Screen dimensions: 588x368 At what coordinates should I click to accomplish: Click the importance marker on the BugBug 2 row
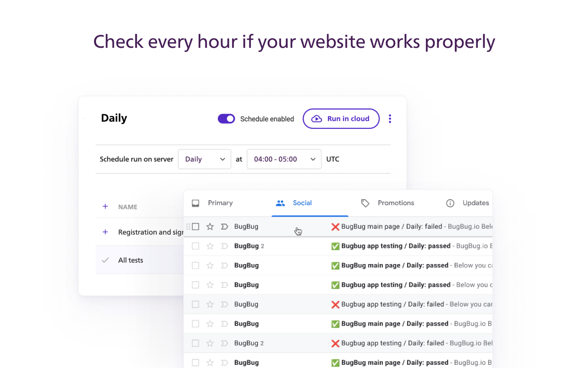click(x=224, y=246)
